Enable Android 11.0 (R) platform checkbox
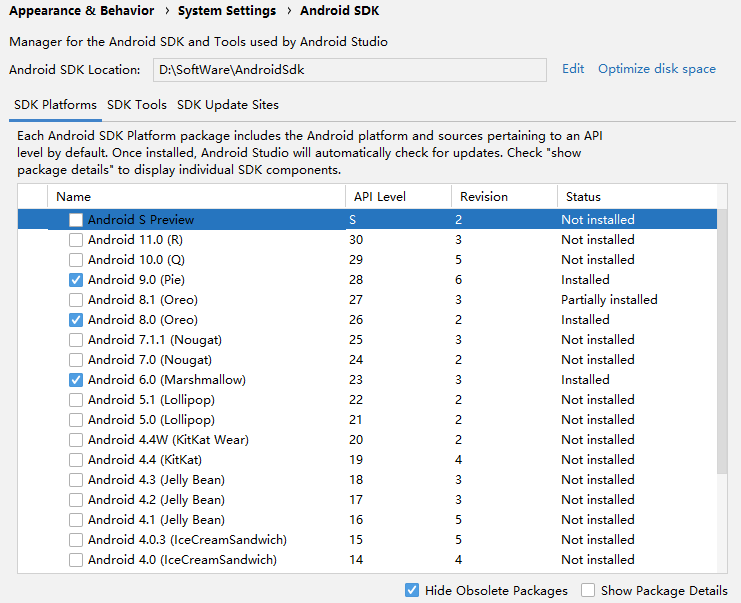Image resolution: width=741 pixels, height=603 pixels. 76,240
